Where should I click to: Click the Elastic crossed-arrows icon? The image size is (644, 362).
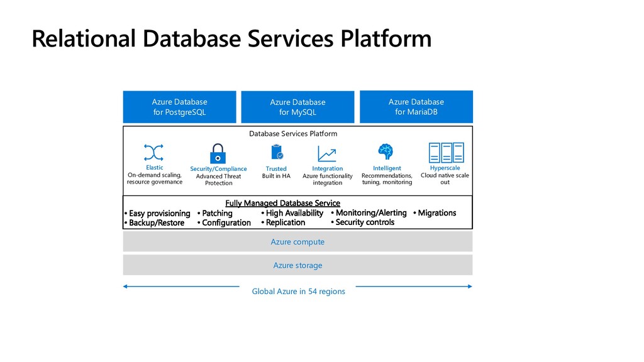click(x=153, y=152)
